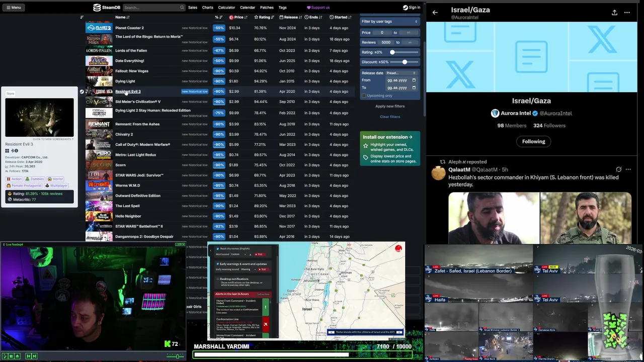Screen dimensions: 644x362
Task: Click pause button in Live Feed player
Action: [11, 356]
